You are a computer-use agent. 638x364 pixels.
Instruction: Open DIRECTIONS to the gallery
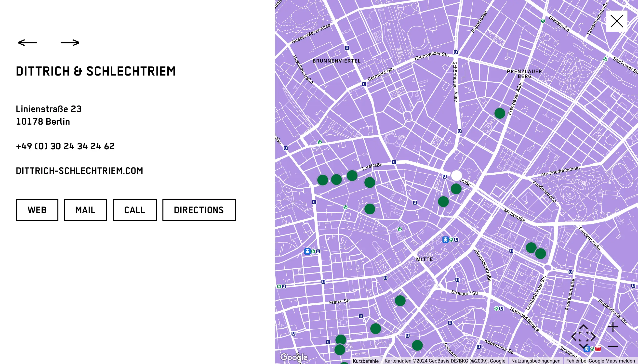pos(199,210)
